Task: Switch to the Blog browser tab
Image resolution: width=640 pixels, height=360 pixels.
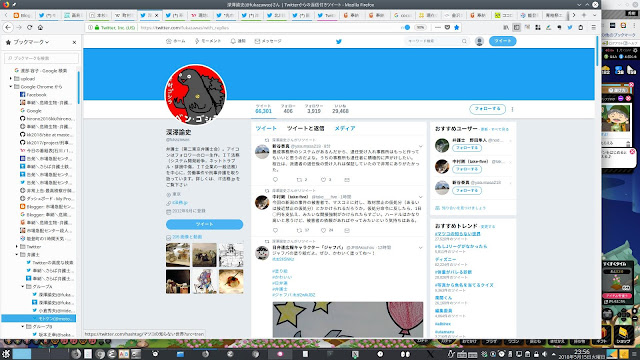Action: [x=22, y=15]
